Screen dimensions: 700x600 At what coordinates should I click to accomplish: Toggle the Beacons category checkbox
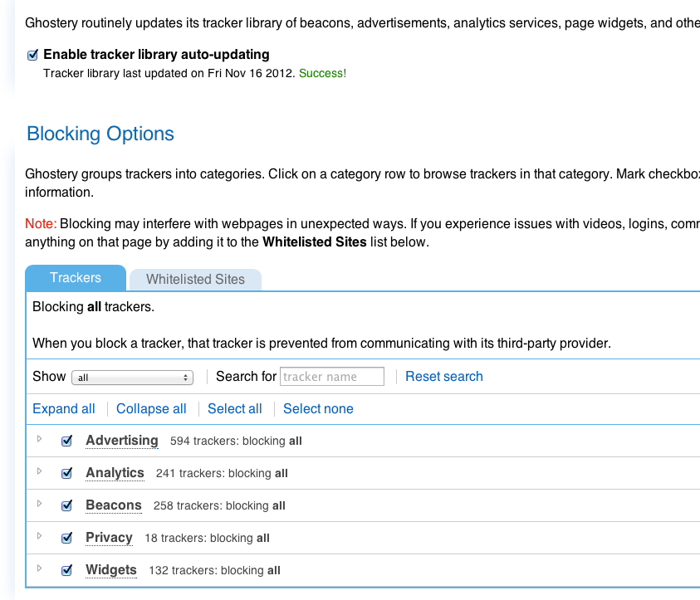[x=67, y=506]
